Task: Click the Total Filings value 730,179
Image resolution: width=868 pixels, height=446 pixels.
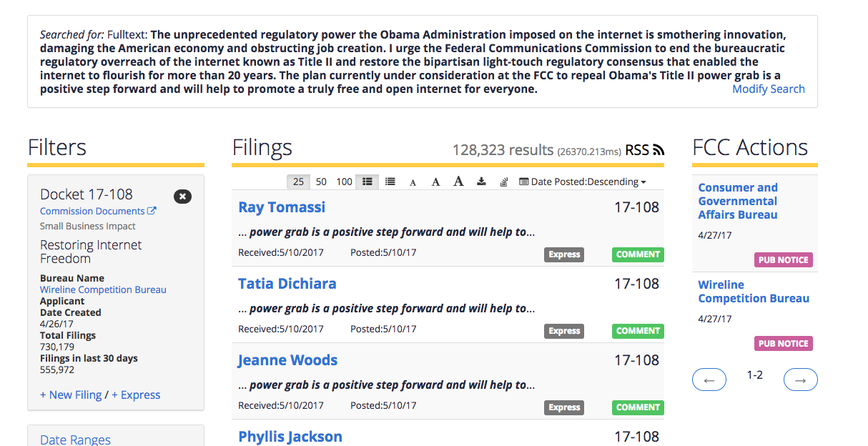Action: (57, 347)
